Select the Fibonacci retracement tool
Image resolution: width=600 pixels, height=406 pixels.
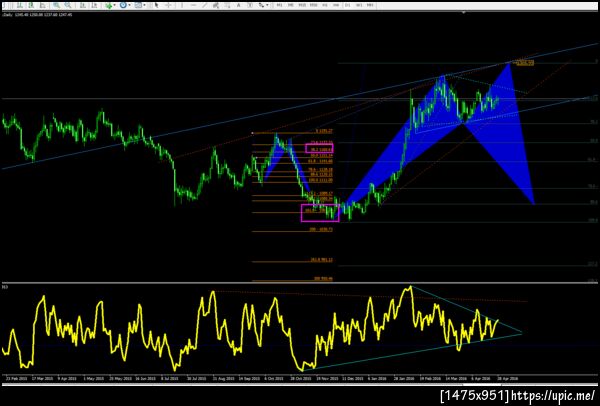(228, 5)
